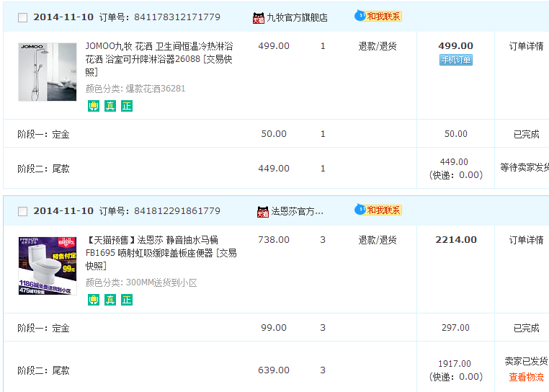Click 和我联系 chat icon for 法恩莎 order

pyautogui.click(x=378, y=210)
